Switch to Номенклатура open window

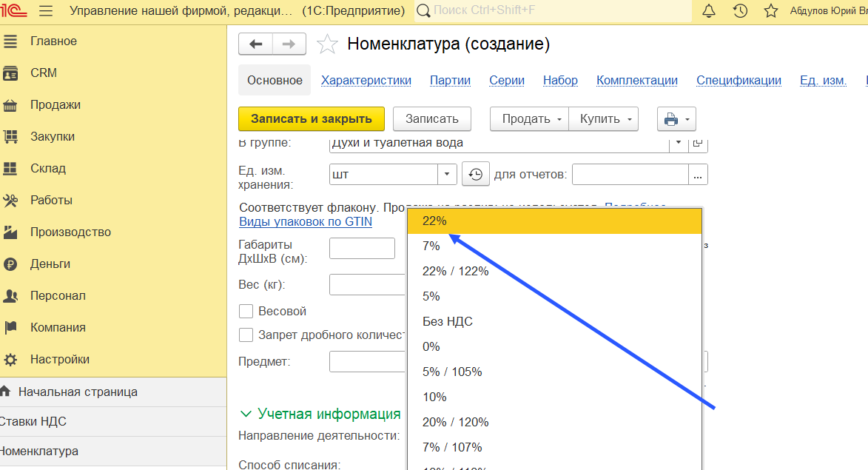pyautogui.click(x=113, y=451)
